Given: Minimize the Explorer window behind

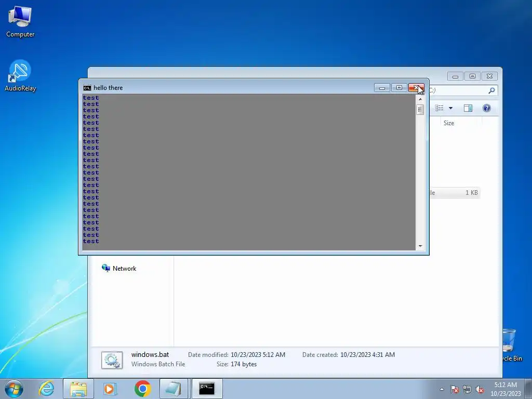Looking at the screenshot, I should (455, 76).
